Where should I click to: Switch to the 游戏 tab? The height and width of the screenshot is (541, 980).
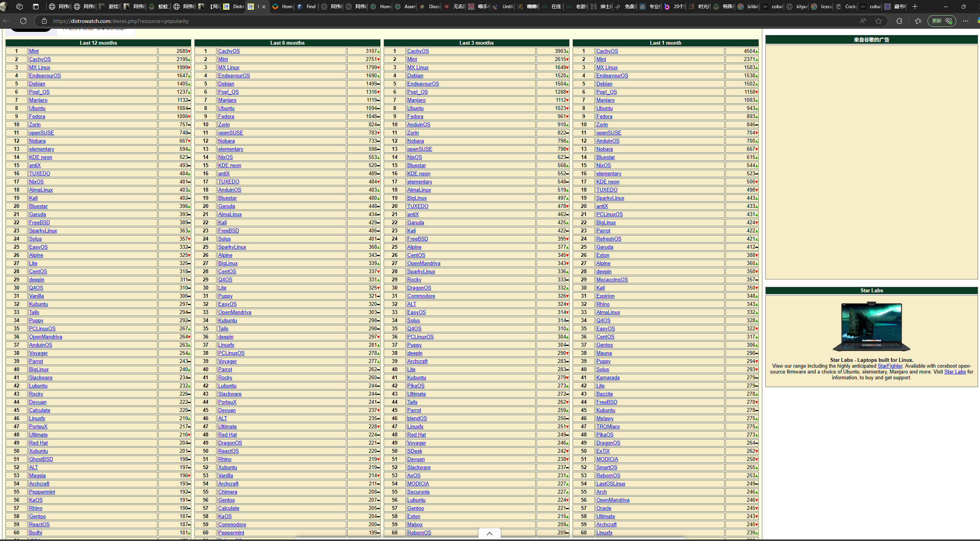pos(110,7)
